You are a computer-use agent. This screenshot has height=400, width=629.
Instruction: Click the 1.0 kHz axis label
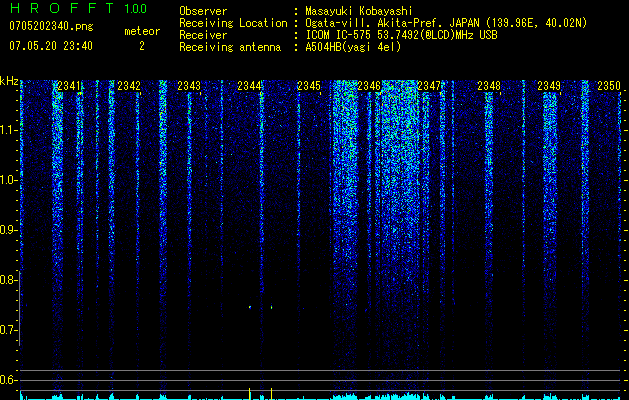pyautogui.click(x=8, y=180)
